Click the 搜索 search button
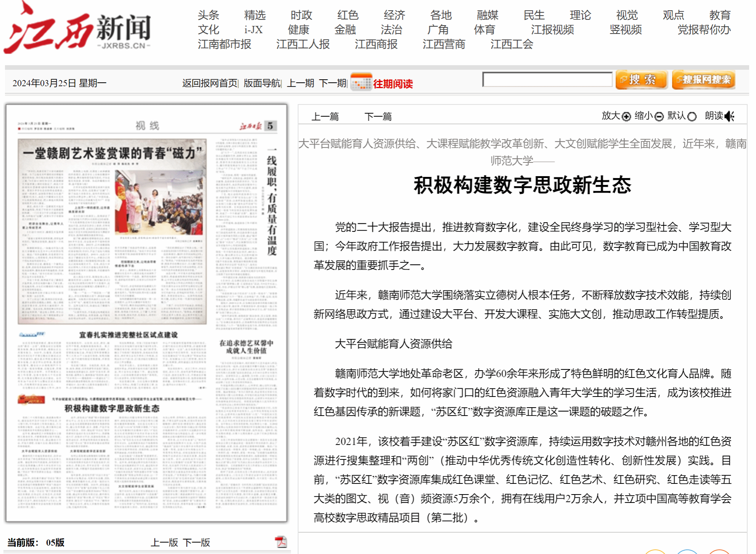The width and height of the screenshot is (756, 554). click(642, 80)
